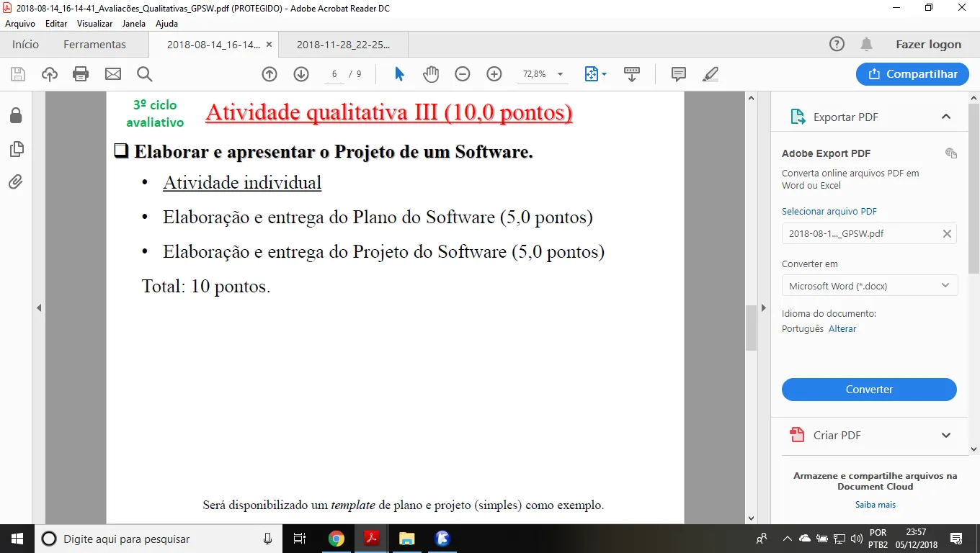Click the Save file icon

click(18, 74)
